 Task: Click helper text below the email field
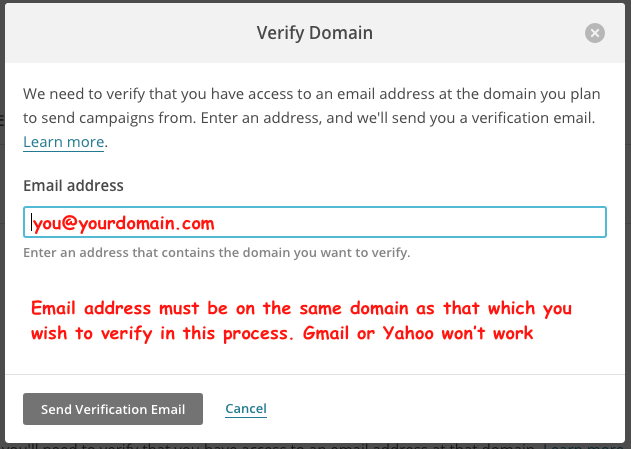pos(217,253)
